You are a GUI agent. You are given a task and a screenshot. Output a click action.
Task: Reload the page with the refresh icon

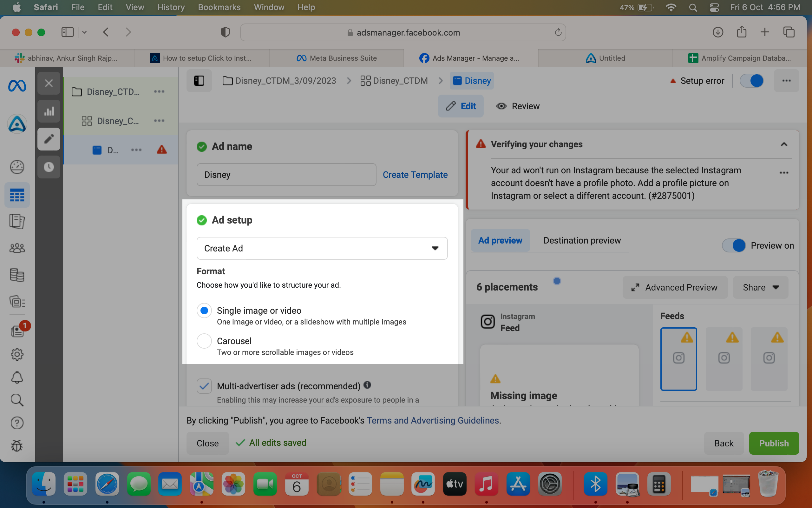(558, 32)
